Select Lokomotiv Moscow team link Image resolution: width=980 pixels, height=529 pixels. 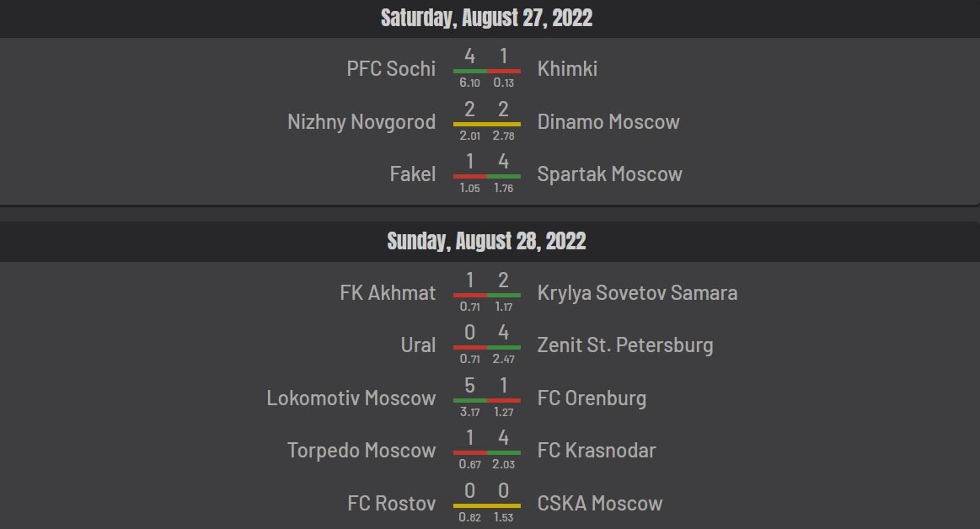tap(351, 398)
